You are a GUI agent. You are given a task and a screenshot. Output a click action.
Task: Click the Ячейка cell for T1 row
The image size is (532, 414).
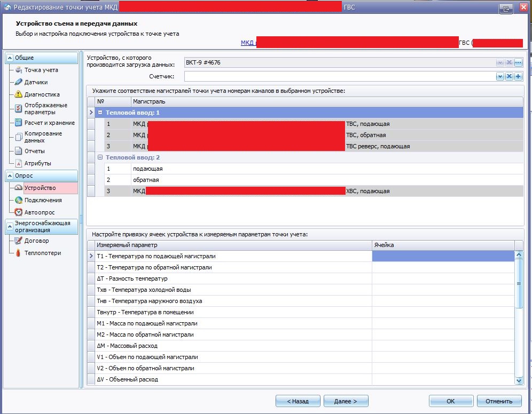[x=443, y=256]
